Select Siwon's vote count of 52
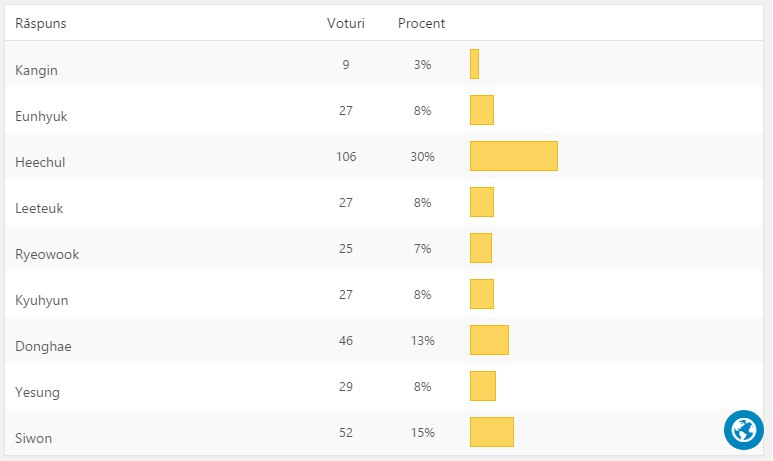This screenshot has height=461, width=773. pos(346,433)
